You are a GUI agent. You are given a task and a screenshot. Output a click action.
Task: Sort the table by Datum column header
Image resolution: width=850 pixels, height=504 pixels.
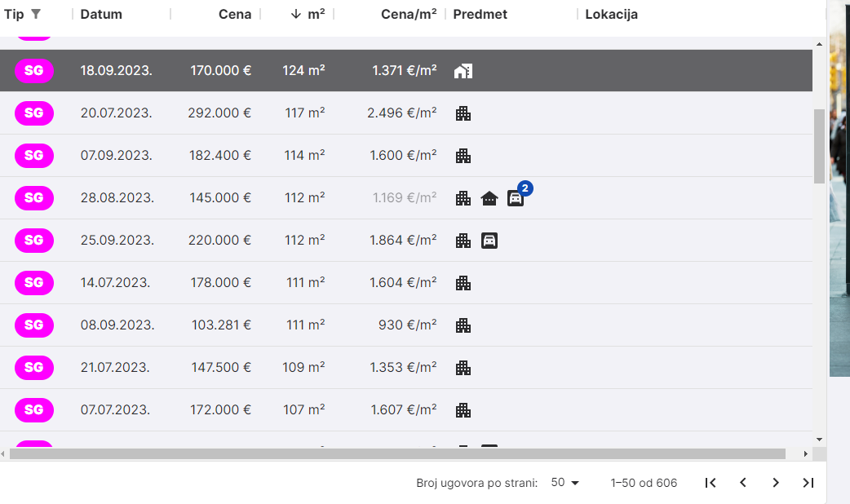[101, 14]
